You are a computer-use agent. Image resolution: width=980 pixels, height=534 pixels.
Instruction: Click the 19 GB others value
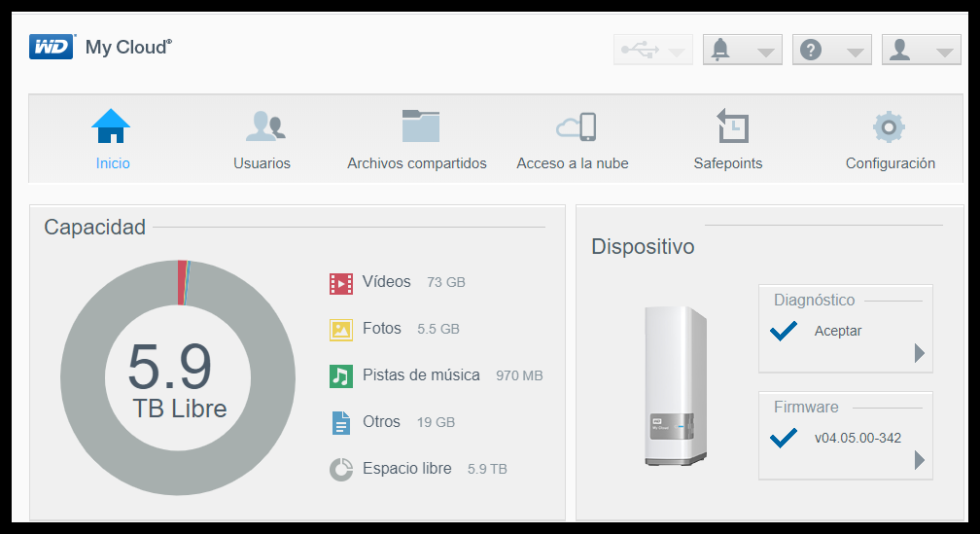click(x=437, y=423)
